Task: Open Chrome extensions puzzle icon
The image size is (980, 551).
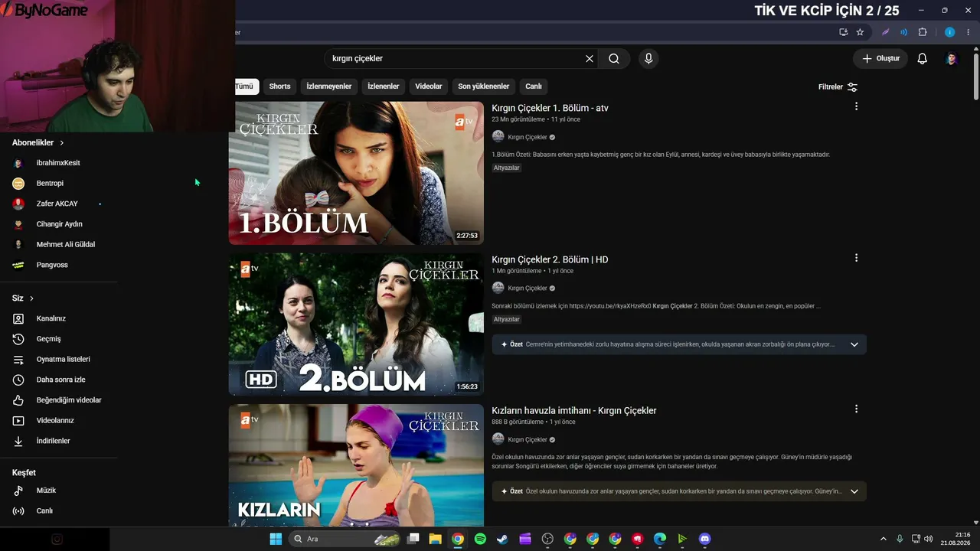Action: click(922, 32)
